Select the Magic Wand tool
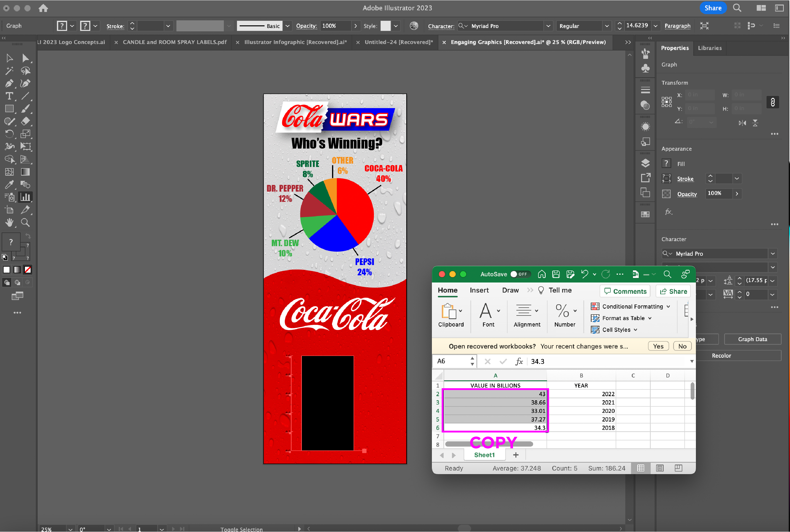790x532 pixels. (9, 71)
